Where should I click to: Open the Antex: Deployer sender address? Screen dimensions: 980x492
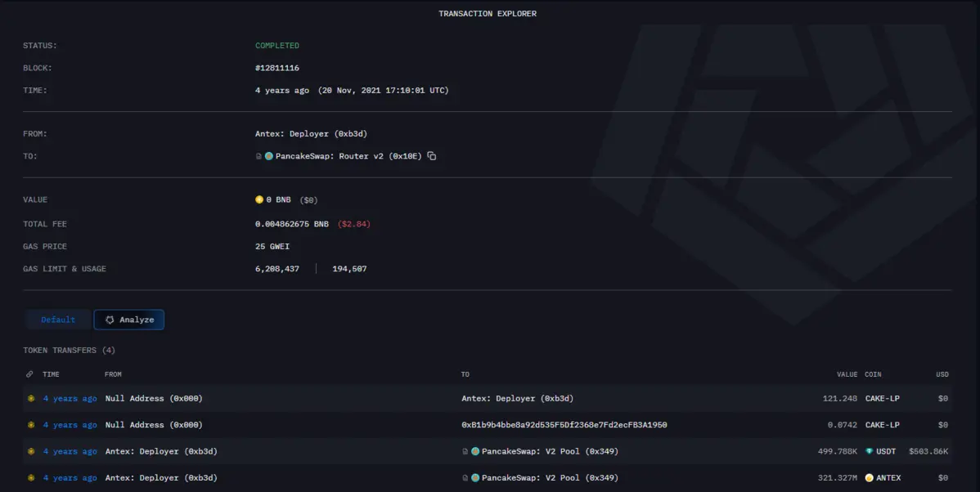(303, 134)
